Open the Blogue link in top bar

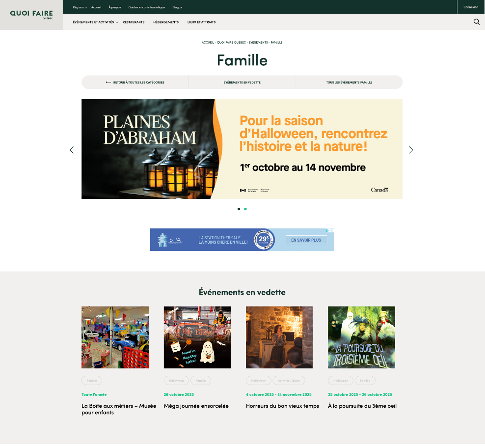coord(177,7)
